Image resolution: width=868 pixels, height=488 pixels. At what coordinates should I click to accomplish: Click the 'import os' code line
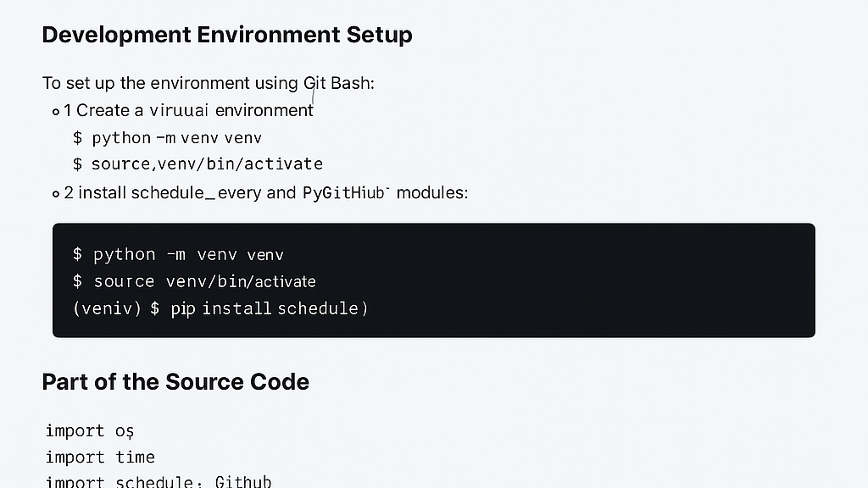tap(90, 431)
